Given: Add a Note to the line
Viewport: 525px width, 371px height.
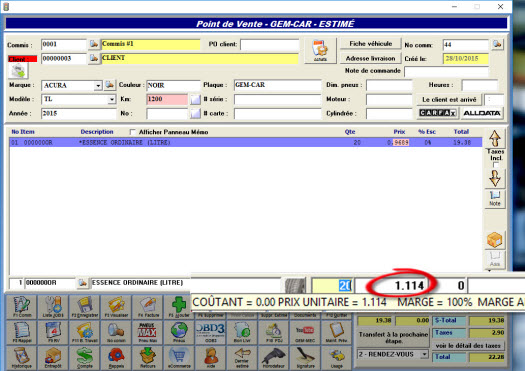Looking at the screenshot, I should pyautogui.click(x=495, y=199).
